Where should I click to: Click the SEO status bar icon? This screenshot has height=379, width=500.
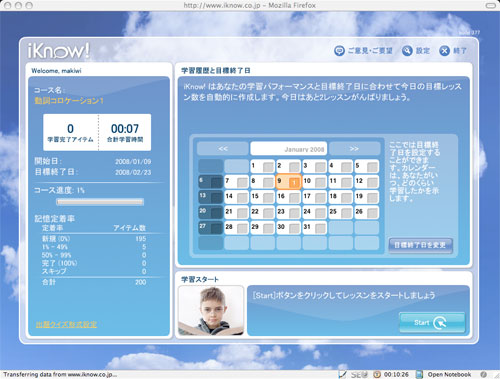[359, 374]
